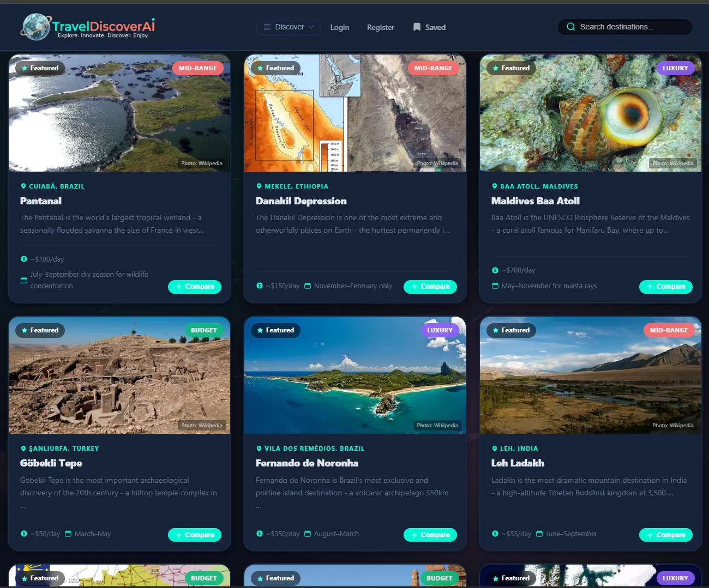Click the dollar icon beside ~$180/day
Viewport: 709px width, 588px height.
point(24,259)
